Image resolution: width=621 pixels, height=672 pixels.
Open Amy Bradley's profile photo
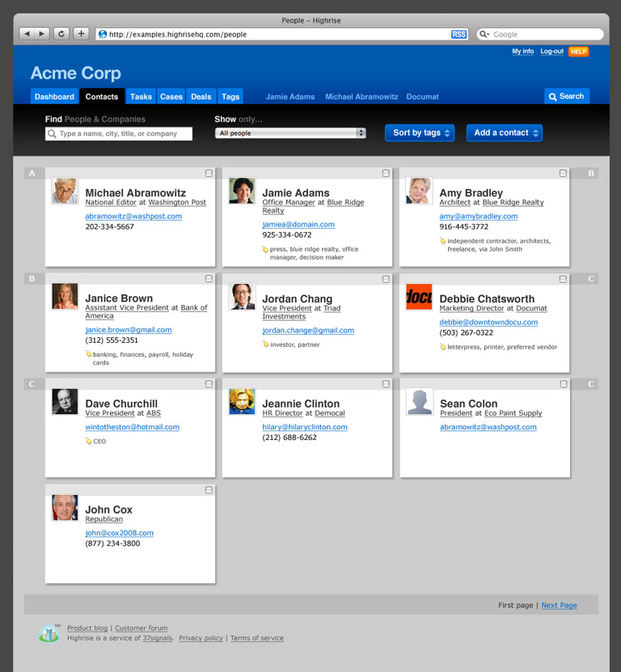pyautogui.click(x=419, y=191)
